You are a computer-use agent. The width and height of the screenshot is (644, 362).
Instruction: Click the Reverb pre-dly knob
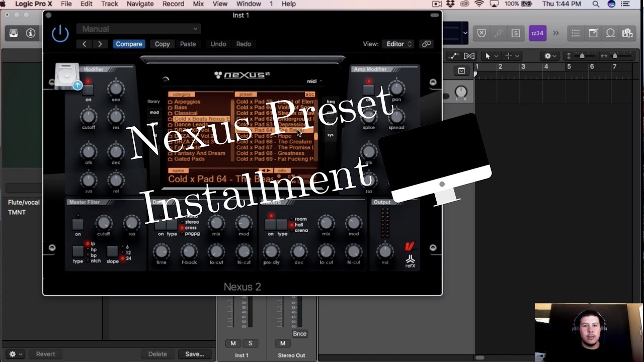click(271, 251)
